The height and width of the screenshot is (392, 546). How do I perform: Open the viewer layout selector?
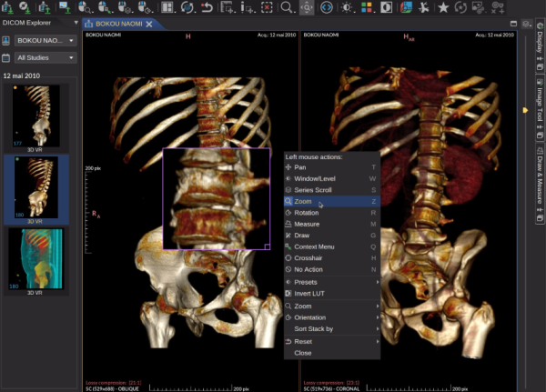167,7
